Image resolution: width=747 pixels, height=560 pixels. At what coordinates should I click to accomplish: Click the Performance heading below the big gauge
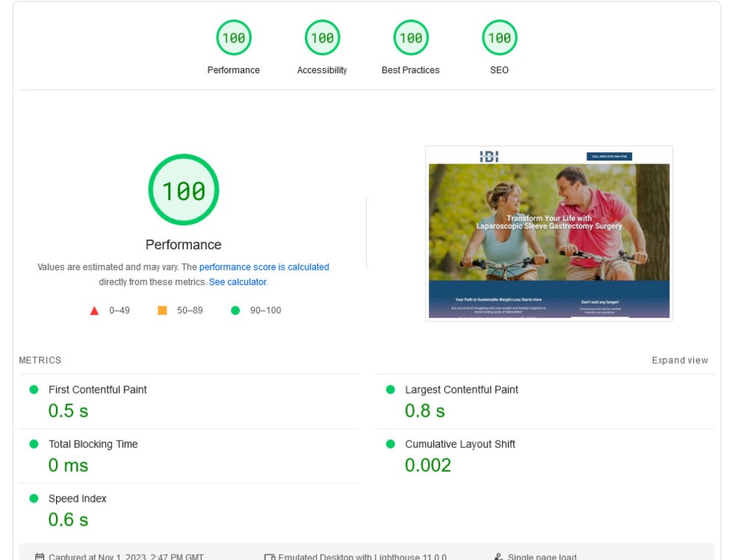184,245
